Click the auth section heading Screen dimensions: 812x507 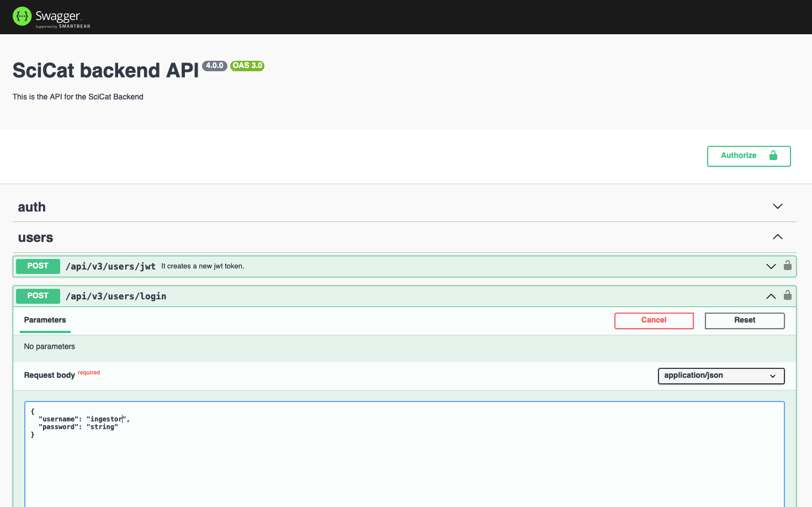[x=32, y=207]
